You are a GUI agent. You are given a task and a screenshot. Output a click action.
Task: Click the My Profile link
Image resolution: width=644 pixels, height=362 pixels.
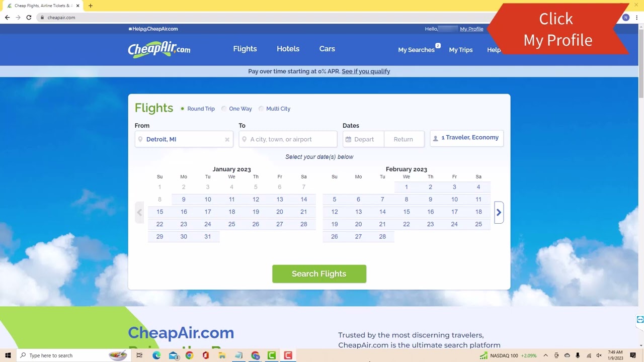[x=471, y=29]
